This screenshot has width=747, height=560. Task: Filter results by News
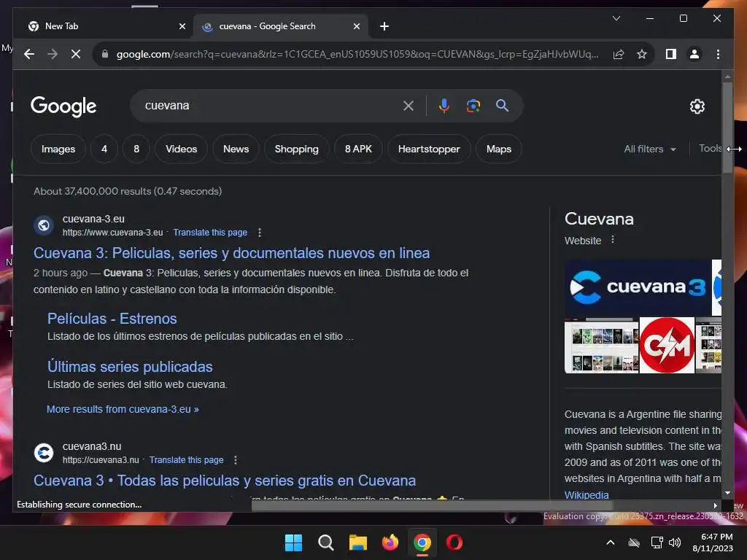pyautogui.click(x=236, y=149)
